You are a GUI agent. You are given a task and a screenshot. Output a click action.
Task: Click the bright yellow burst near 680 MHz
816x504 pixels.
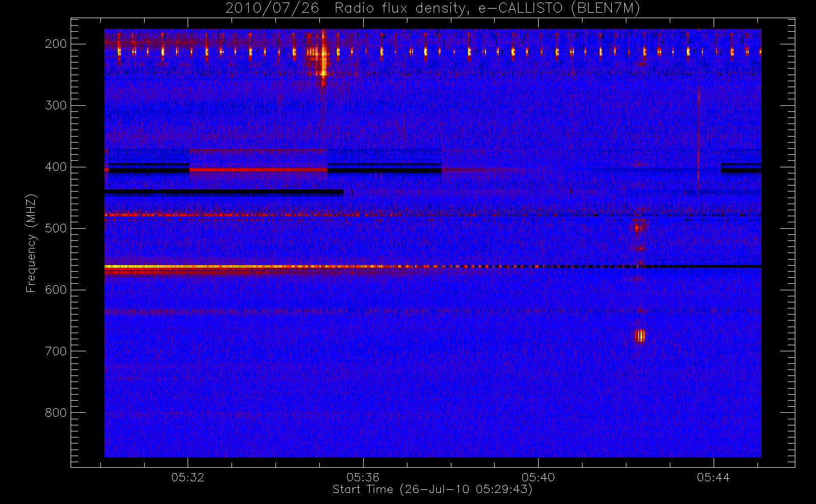pyautogui.click(x=640, y=336)
